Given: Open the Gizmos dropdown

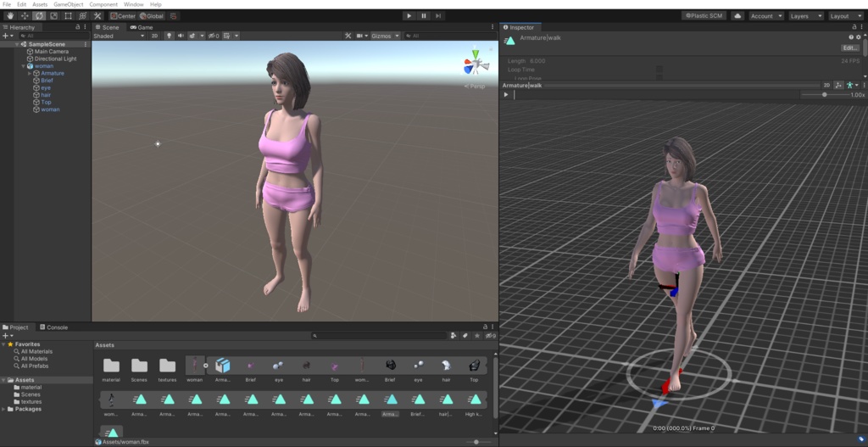Looking at the screenshot, I should click(x=385, y=36).
